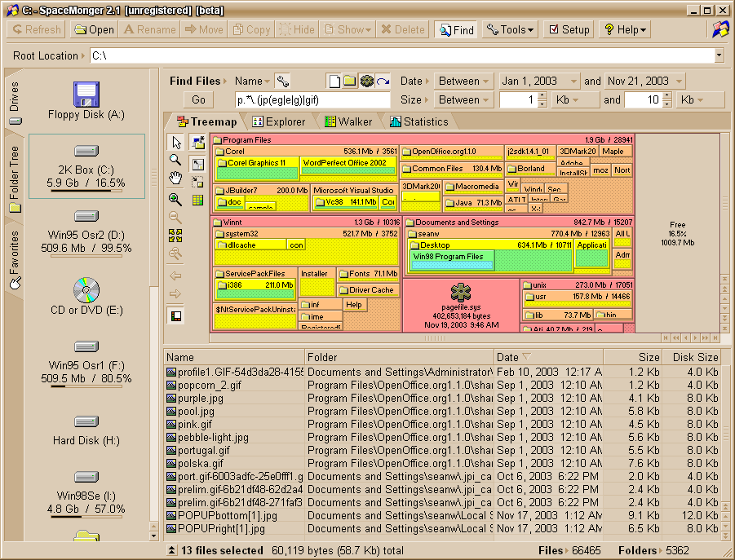
Task: Select the Win98Se (I:) drive
Action: (x=86, y=494)
